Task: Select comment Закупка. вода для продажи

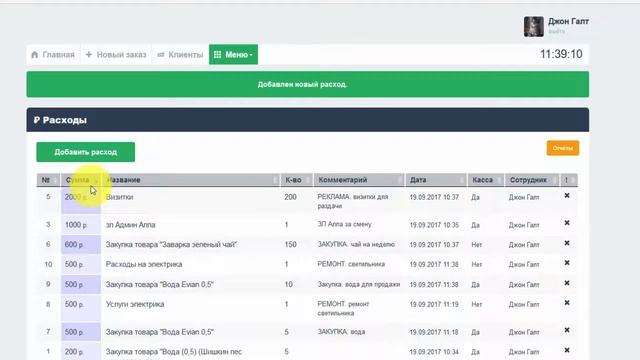Action: click(359, 284)
